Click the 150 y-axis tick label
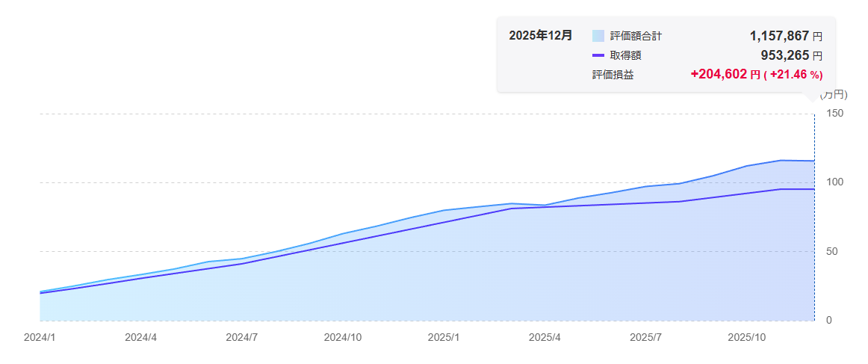 coord(834,114)
